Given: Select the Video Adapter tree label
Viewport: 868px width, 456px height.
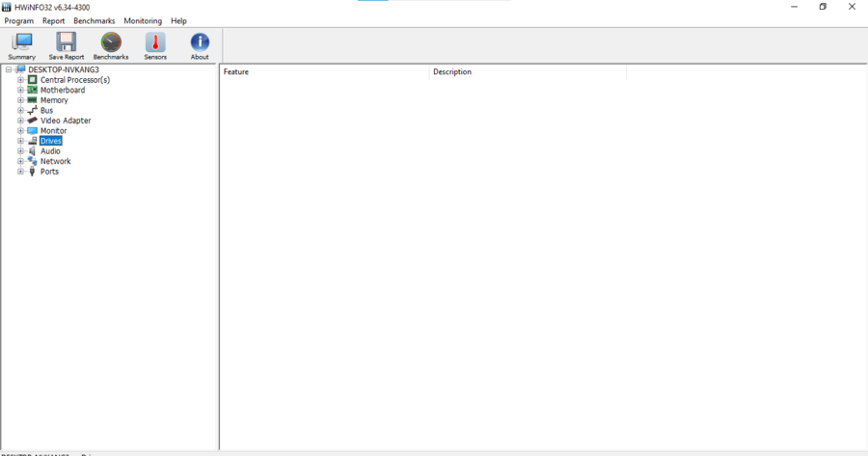Looking at the screenshot, I should (66, 121).
